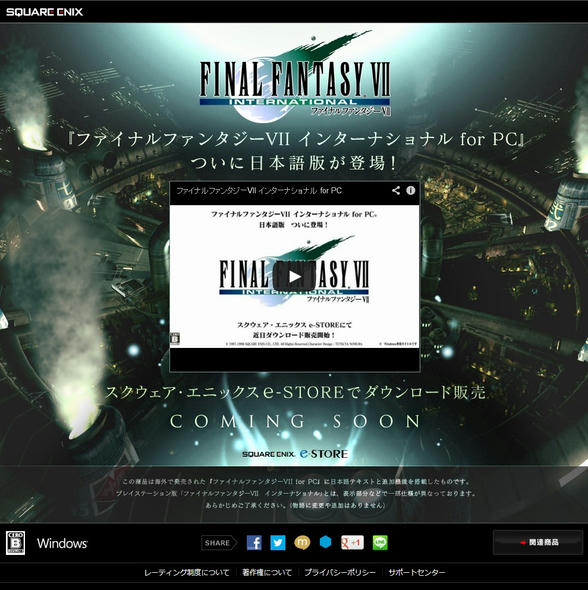Click text スクウェア・エニックスe-STOREでダウンロード販売
The image size is (588, 590).
[x=295, y=392]
